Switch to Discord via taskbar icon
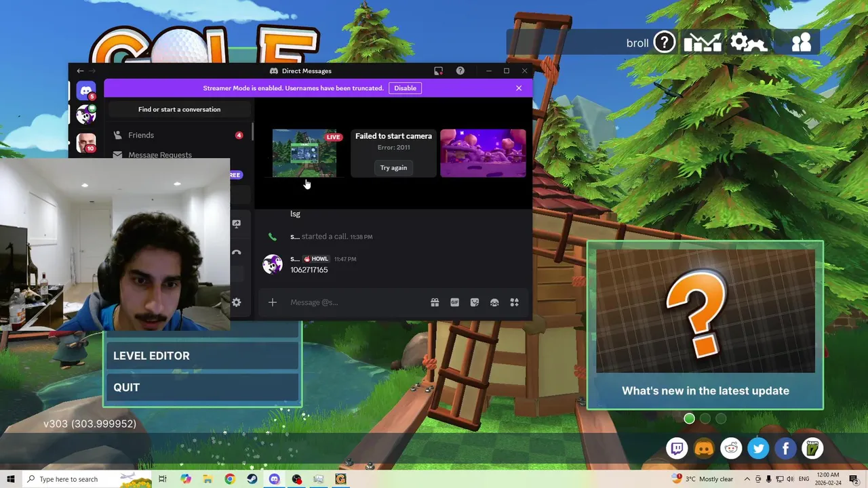 click(x=274, y=479)
